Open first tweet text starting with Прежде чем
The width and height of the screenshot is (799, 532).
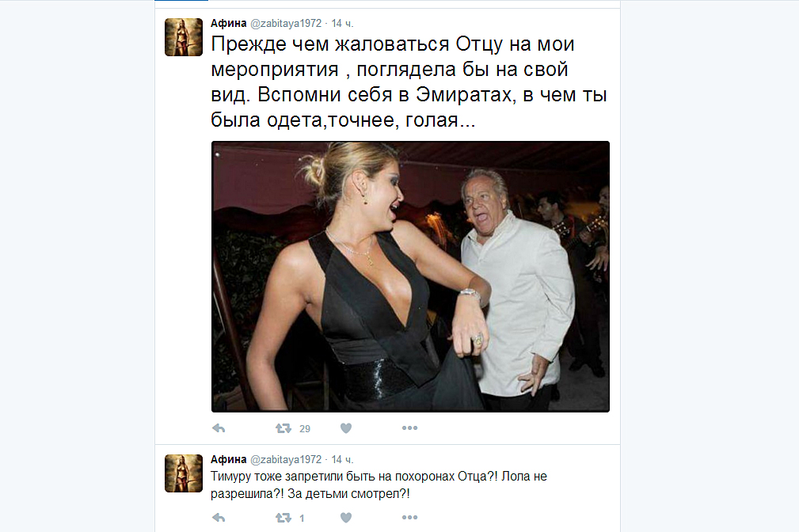pos(409,82)
